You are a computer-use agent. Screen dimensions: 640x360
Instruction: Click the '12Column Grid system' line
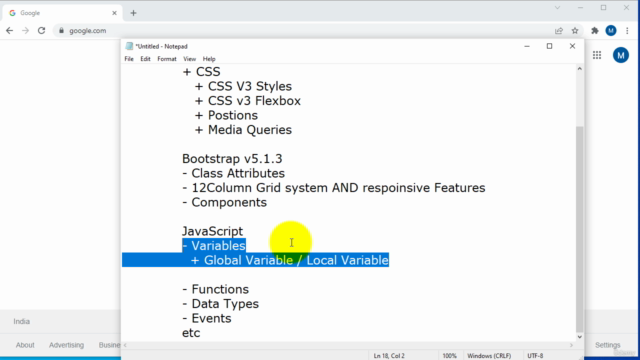333,188
